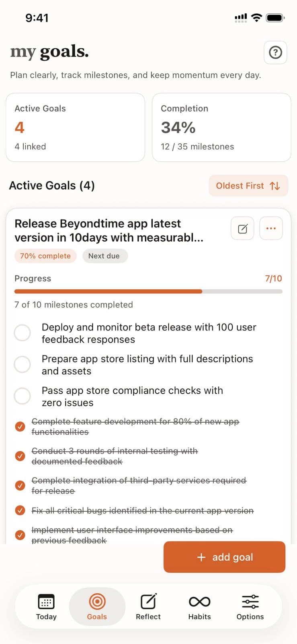Open the help icon at top right

tap(275, 52)
